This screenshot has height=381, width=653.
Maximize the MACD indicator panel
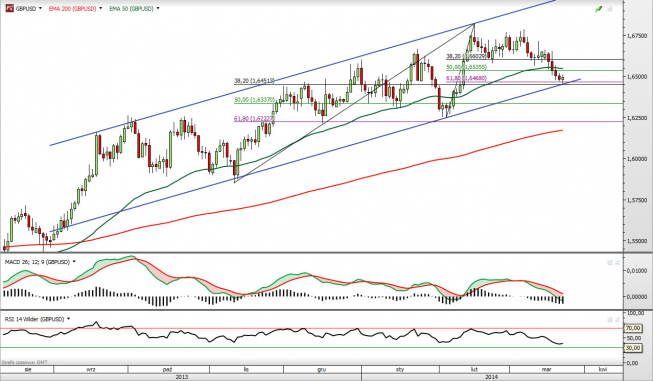[x=610, y=262]
